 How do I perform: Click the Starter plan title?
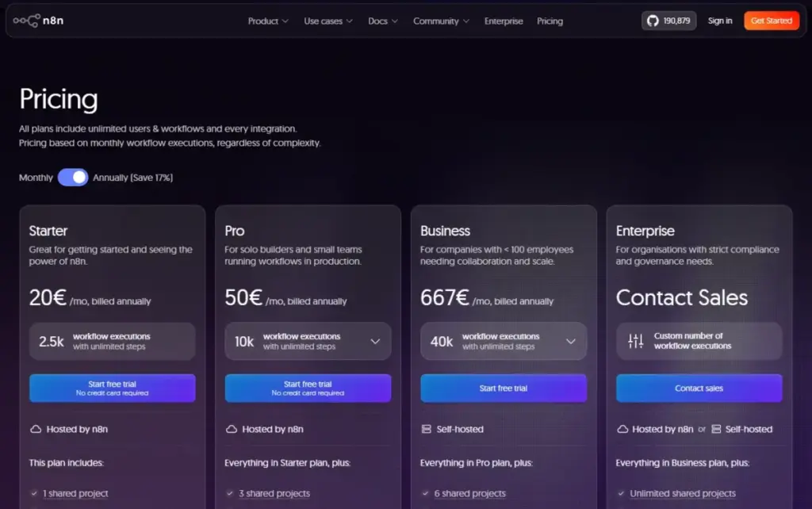pos(48,231)
